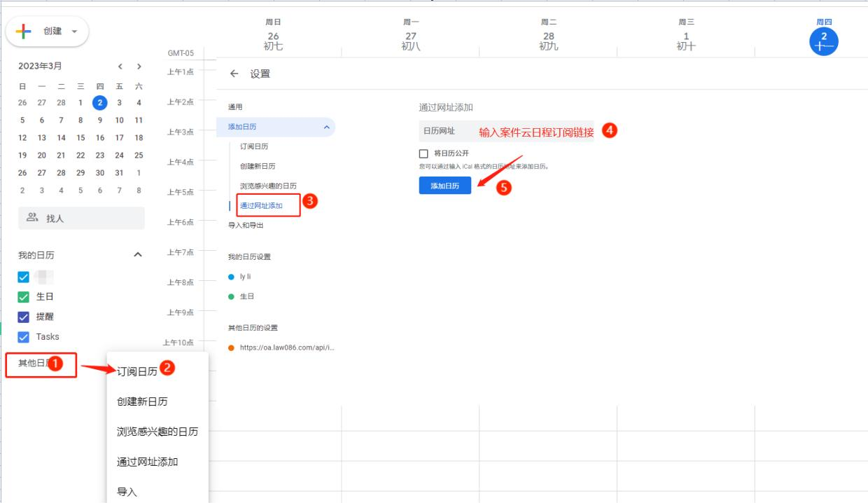The height and width of the screenshot is (503, 868).
Task: Click 上午5点 time label
Action: pos(181,192)
